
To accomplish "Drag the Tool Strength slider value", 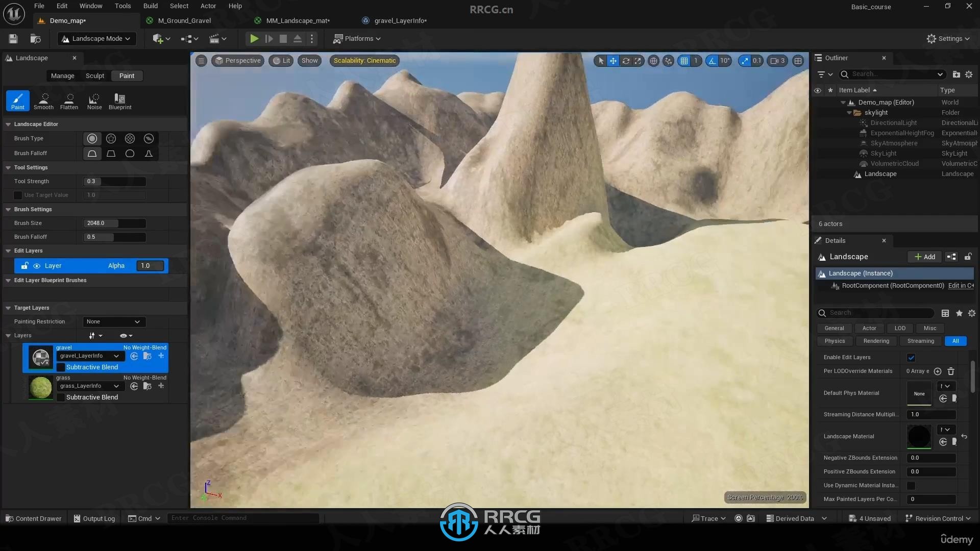I will point(114,180).
